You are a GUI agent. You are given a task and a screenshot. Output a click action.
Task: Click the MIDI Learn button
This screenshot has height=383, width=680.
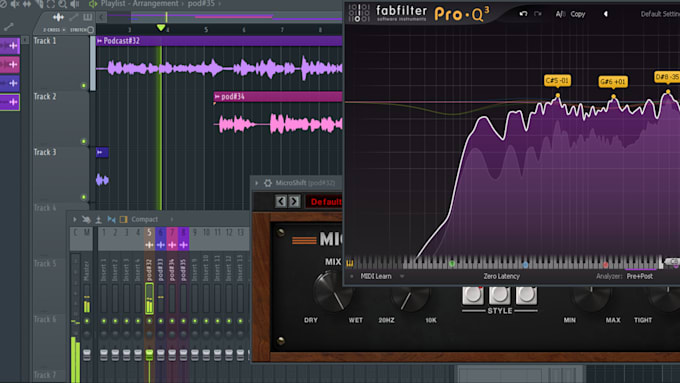point(376,276)
